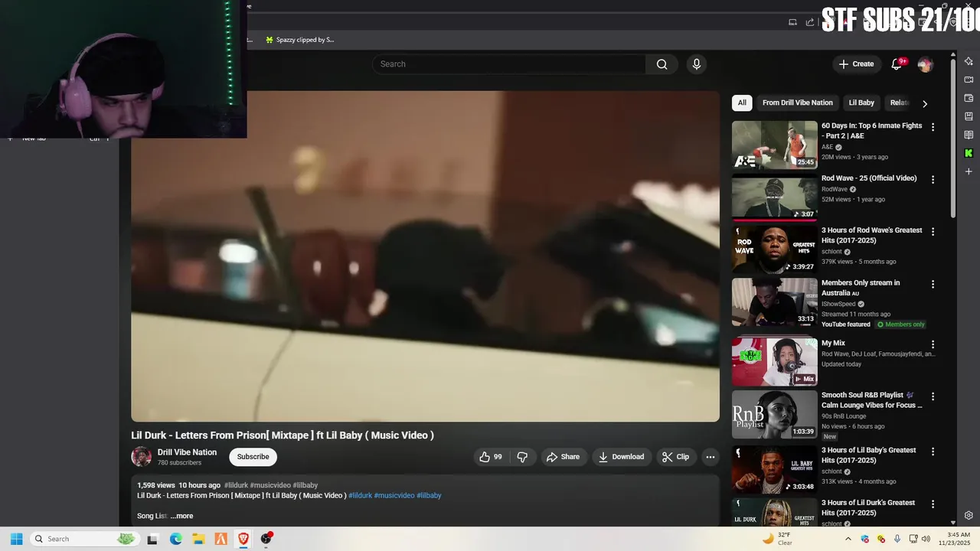This screenshot has width=980, height=551.
Task: Subscribe to Drill Vibe Nation
Action: pos(253,457)
